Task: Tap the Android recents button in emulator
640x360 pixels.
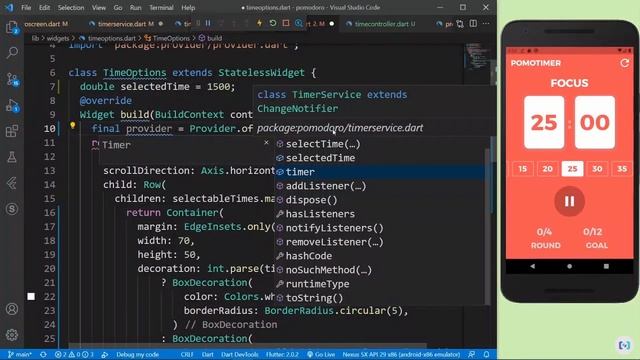Action: coord(606,266)
